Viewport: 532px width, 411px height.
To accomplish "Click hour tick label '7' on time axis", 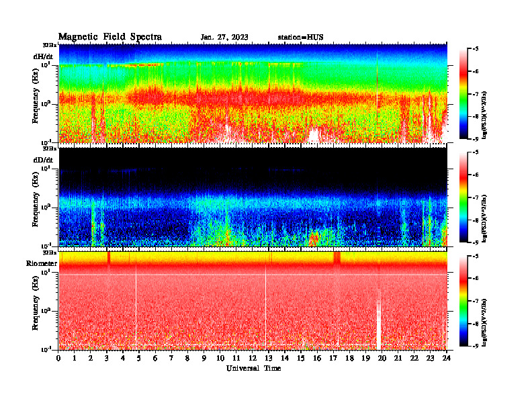I will (x=172, y=359).
